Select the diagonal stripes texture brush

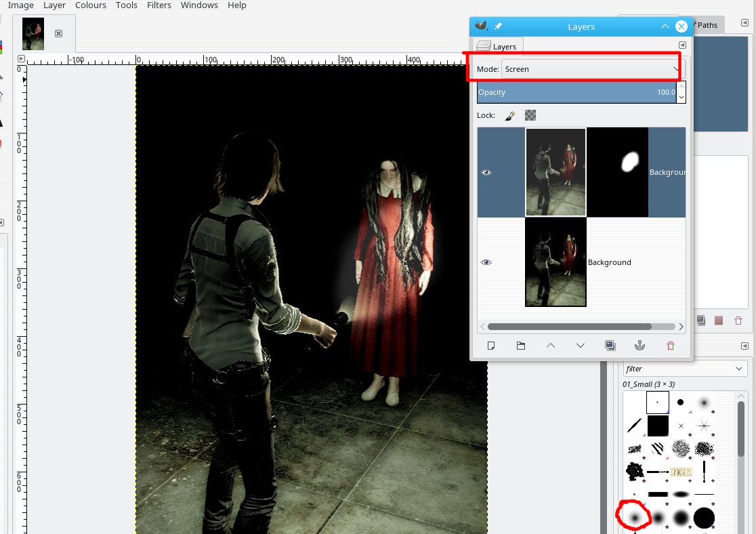658,449
